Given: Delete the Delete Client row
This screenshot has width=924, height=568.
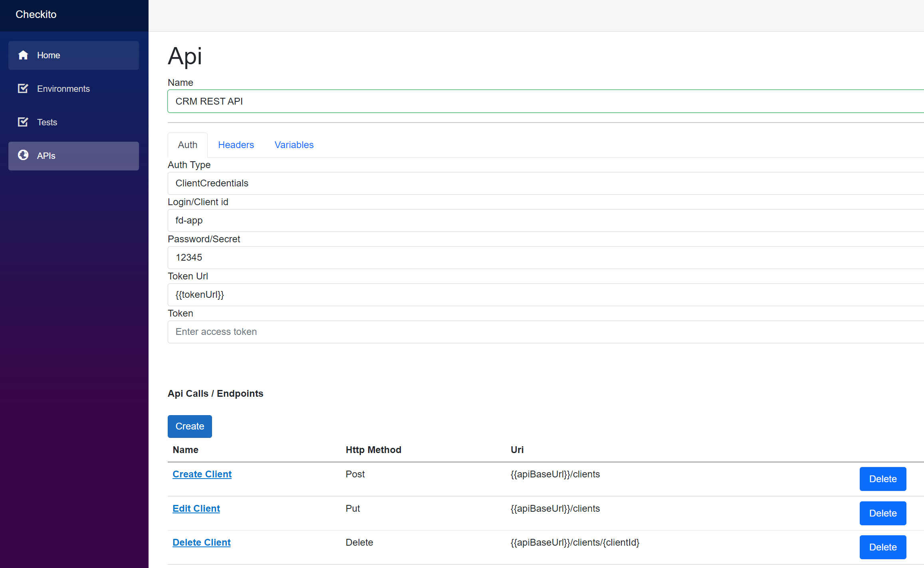Looking at the screenshot, I should [883, 547].
